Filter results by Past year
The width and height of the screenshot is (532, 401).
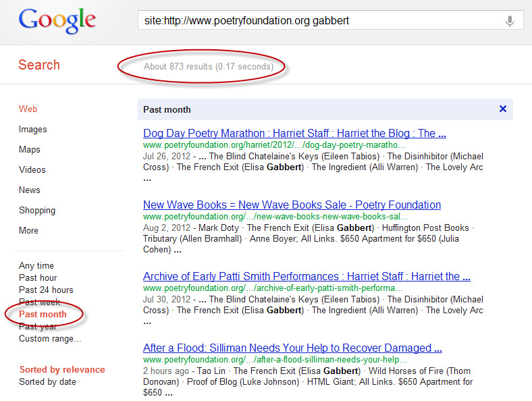point(38,327)
